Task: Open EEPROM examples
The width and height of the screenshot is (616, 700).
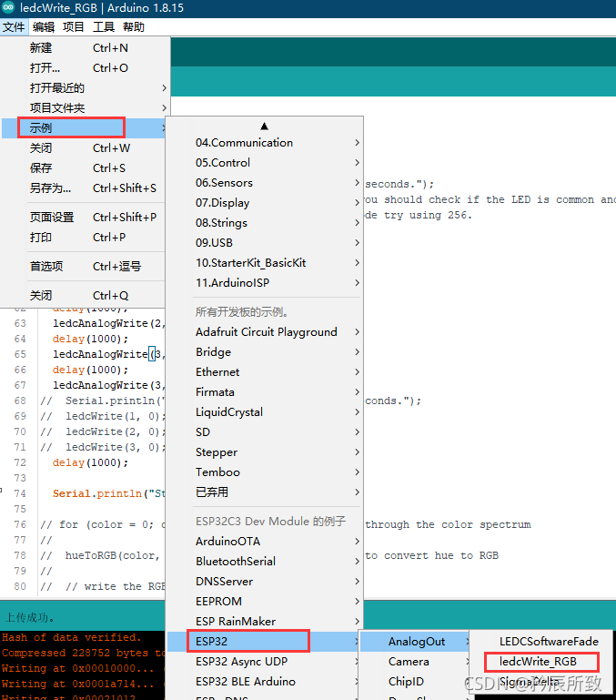Action: pos(264,602)
